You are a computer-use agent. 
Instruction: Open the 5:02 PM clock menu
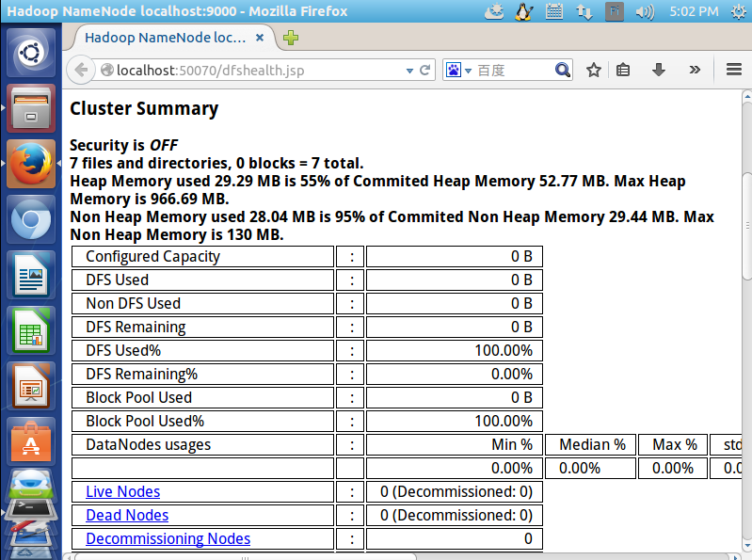(694, 11)
